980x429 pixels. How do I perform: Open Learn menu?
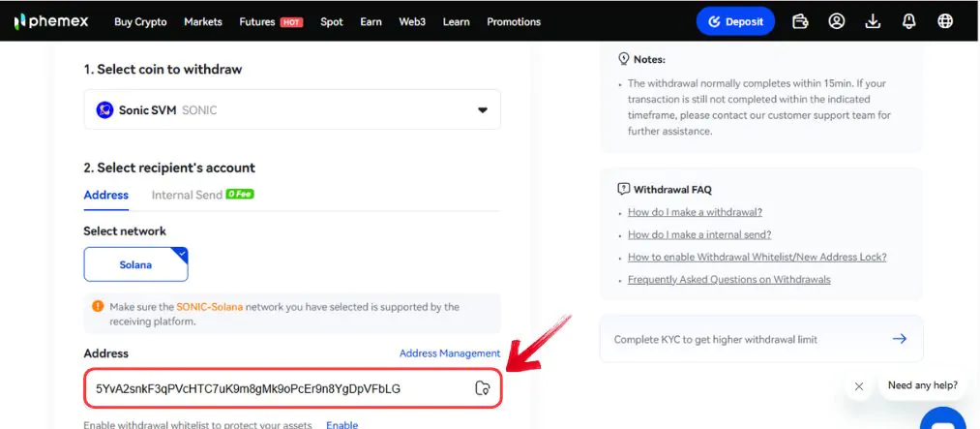[457, 22]
